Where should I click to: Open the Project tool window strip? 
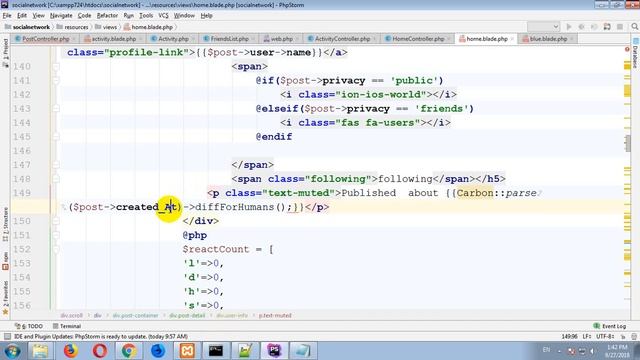(5, 53)
